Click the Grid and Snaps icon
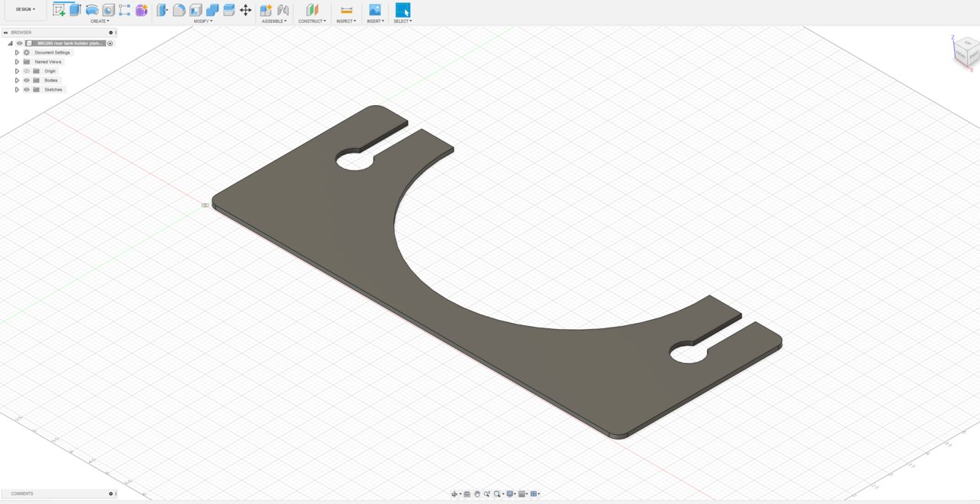 tap(521, 494)
